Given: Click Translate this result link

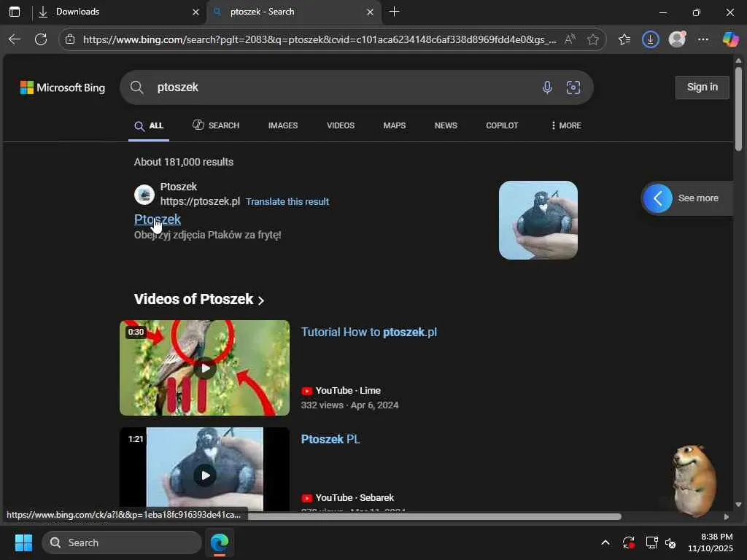Looking at the screenshot, I should (287, 202).
